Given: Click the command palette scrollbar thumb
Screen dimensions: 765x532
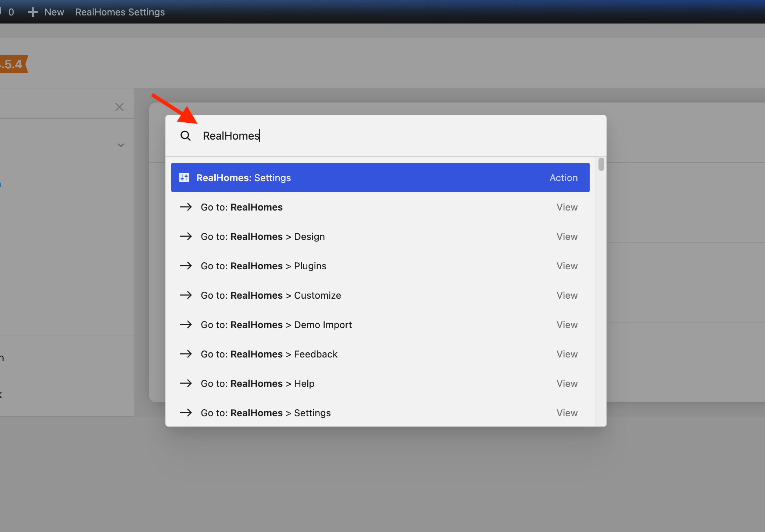Looking at the screenshot, I should (601, 164).
